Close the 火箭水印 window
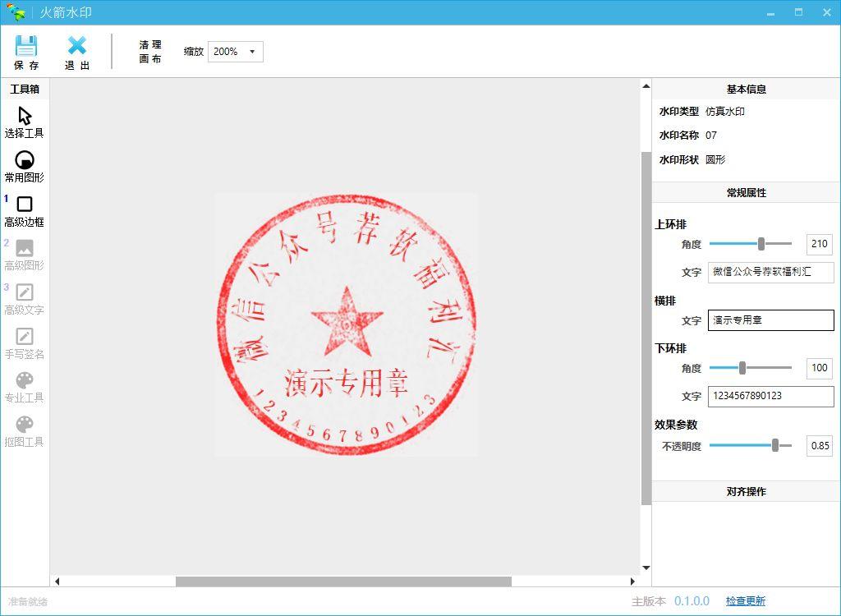 pos(826,12)
